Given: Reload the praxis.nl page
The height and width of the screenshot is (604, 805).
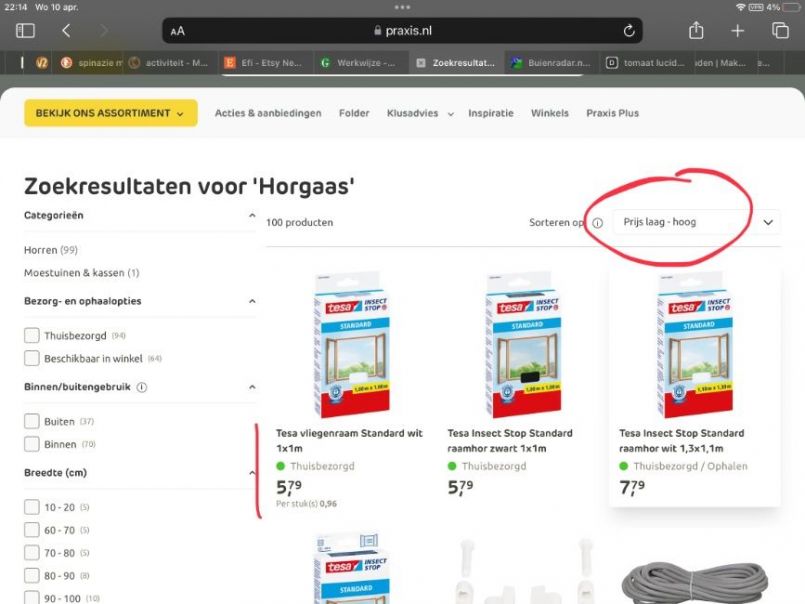Looking at the screenshot, I should (x=629, y=31).
